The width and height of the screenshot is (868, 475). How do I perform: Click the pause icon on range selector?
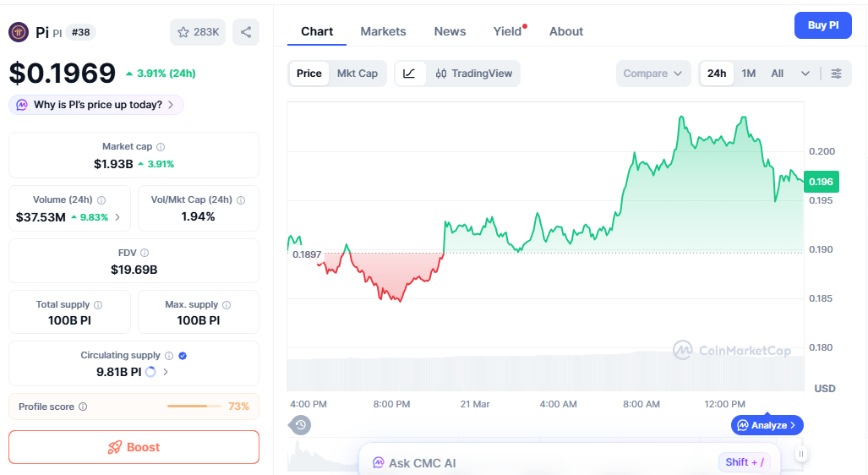click(x=801, y=454)
